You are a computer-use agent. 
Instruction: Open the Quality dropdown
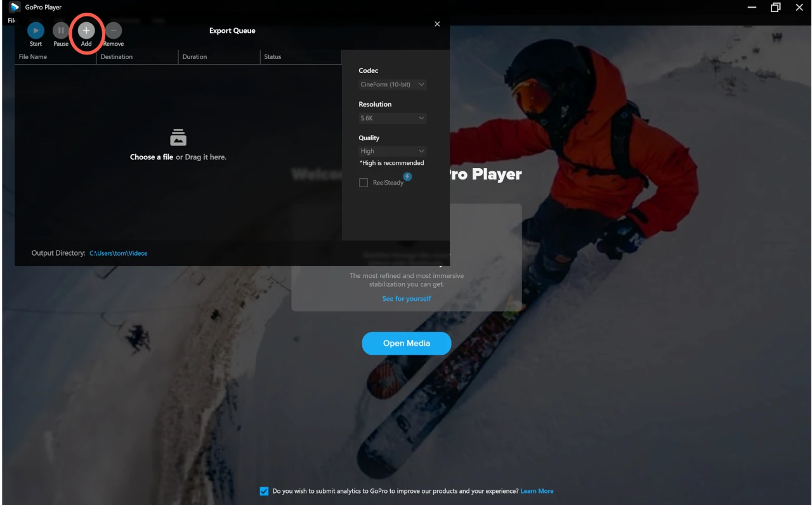(393, 151)
